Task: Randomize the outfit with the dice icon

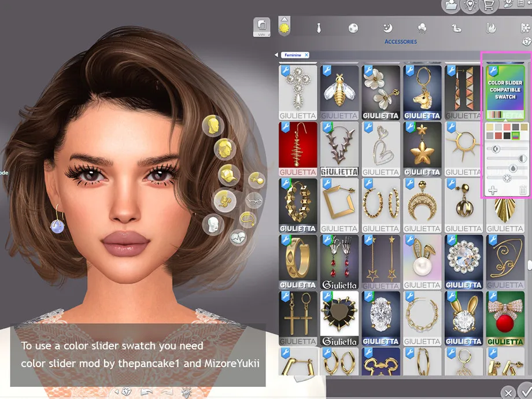Action: point(526,42)
